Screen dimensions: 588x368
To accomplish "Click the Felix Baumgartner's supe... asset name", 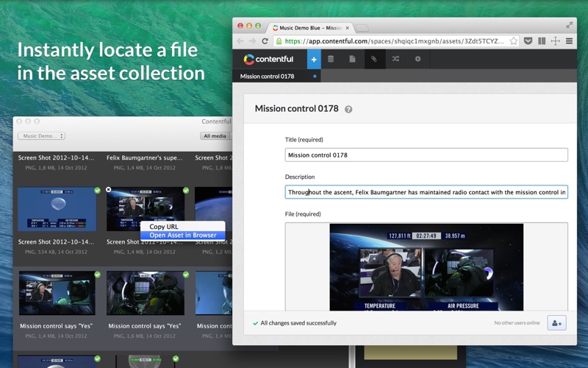I will tap(145, 158).
